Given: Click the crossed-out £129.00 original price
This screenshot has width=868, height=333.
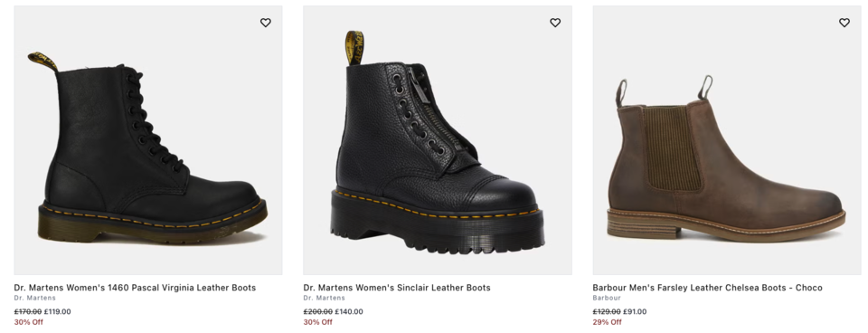Looking at the screenshot, I should click(x=607, y=311).
